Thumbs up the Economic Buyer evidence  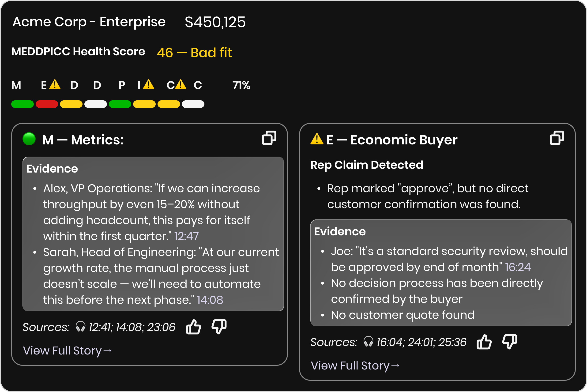pyautogui.click(x=484, y=342)
